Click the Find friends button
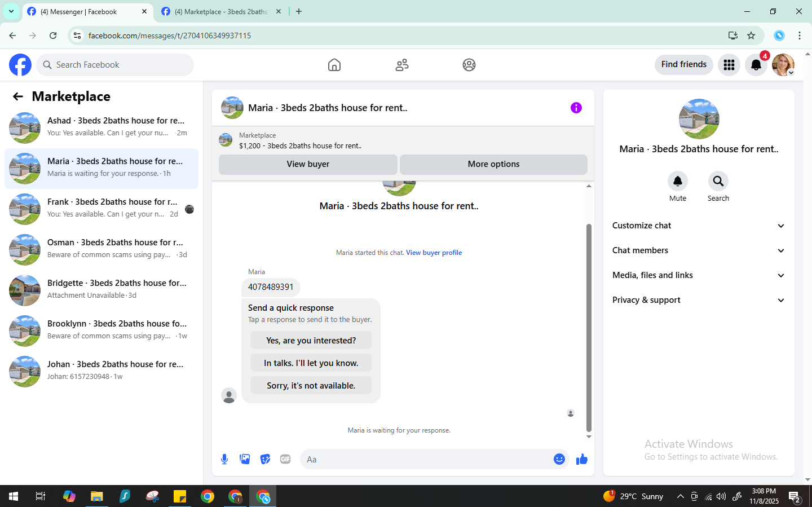812x507 pixels. pyautogui.click(x=684, y=65)
